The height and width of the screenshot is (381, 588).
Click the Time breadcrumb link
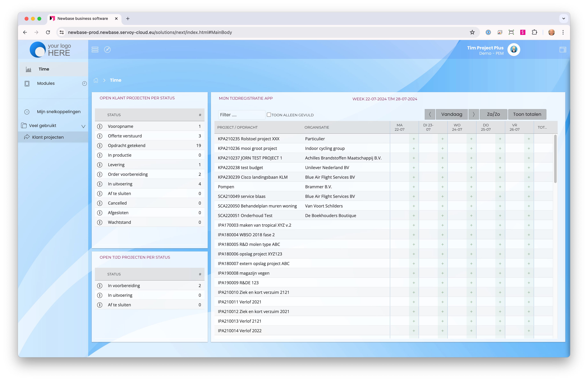tap(115, 80)
